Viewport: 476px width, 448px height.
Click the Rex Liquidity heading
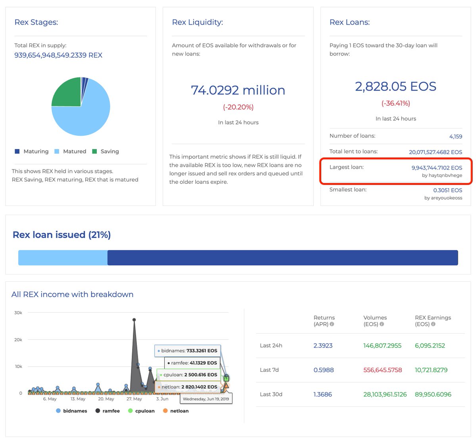coord(197,22)
